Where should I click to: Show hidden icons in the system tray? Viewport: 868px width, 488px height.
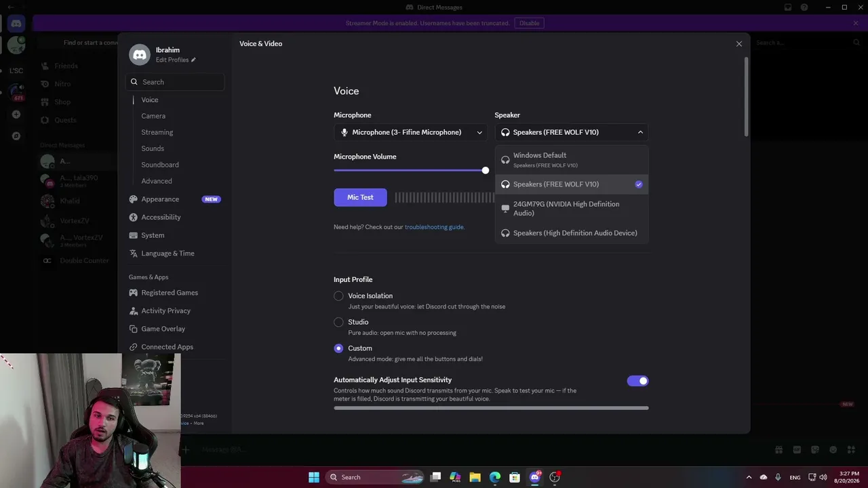click(749, 477)
